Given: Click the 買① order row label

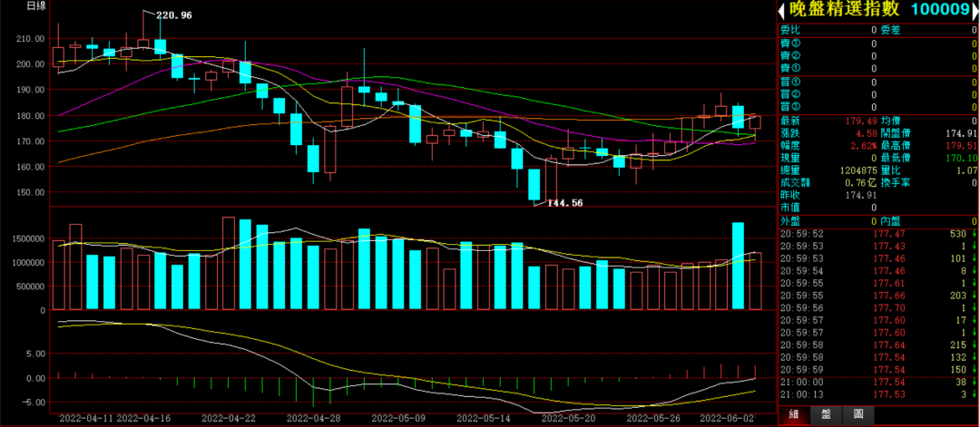Looking at the screenshot, I should tap(789, 82).
